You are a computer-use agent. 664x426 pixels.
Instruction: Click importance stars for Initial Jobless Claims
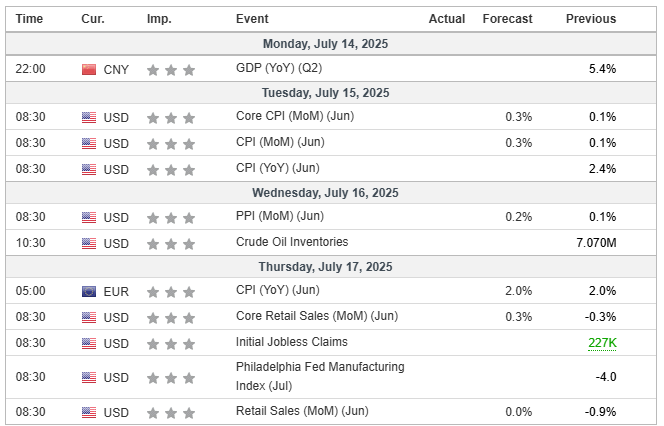point(171,343)
